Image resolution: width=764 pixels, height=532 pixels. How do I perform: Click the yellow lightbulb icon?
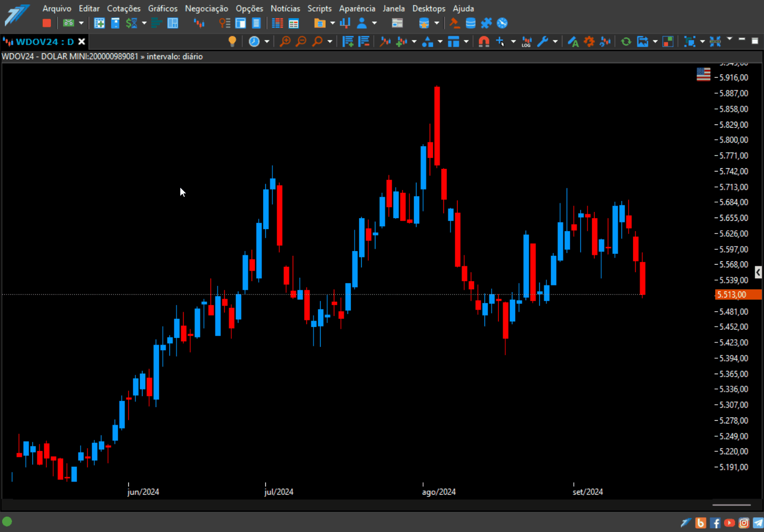click(232, 42)
